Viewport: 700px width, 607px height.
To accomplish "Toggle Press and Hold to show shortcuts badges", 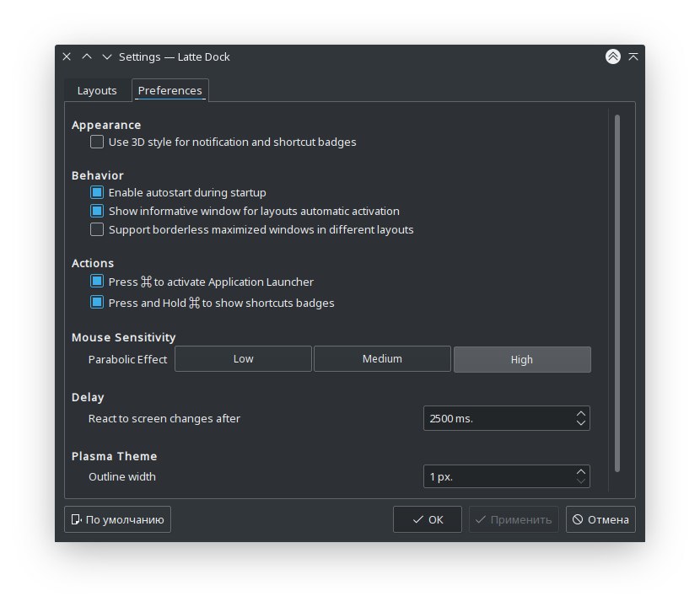I will 96,302.
